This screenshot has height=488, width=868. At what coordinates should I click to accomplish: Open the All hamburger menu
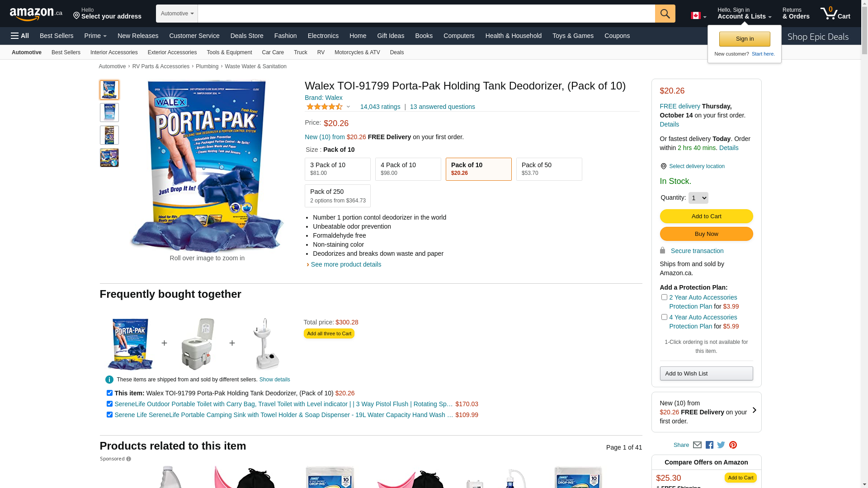click(20, 36)
